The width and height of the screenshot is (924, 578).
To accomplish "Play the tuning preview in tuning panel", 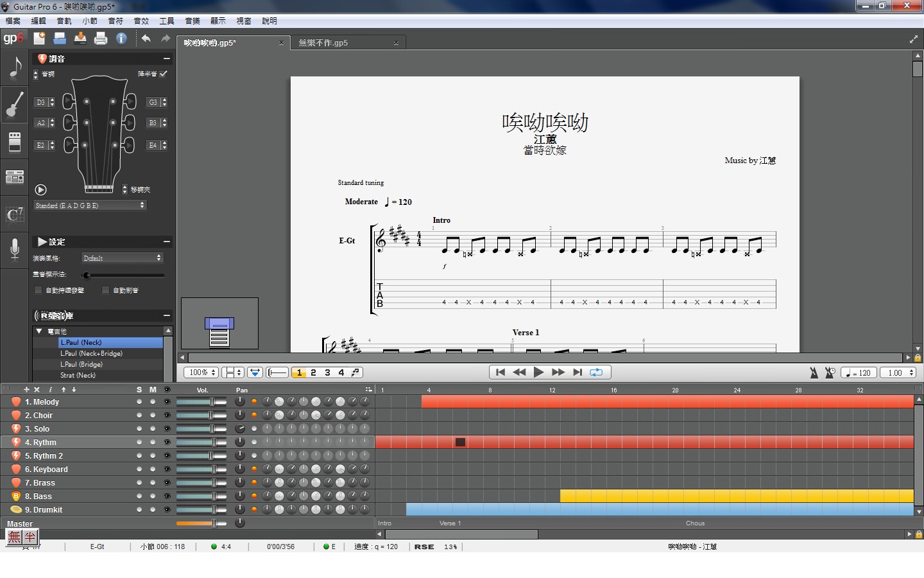I will point(40,189).
